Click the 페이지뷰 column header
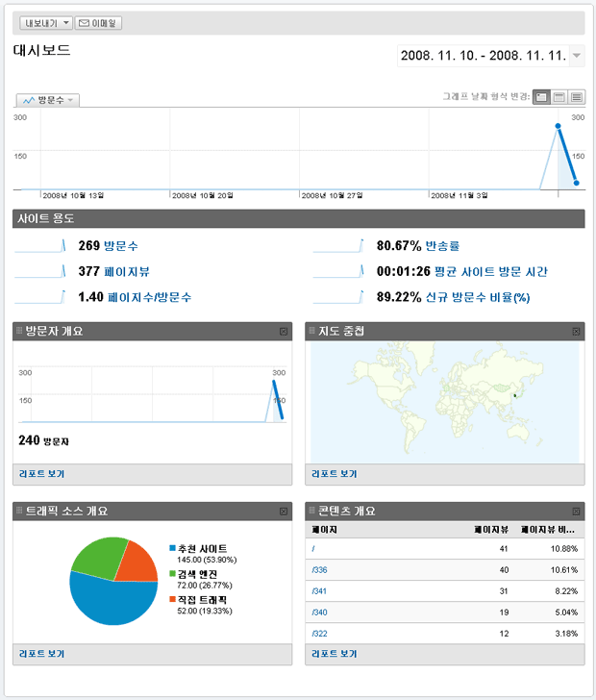The width and height of the screenshot is (596, 700). coord(491,530)
